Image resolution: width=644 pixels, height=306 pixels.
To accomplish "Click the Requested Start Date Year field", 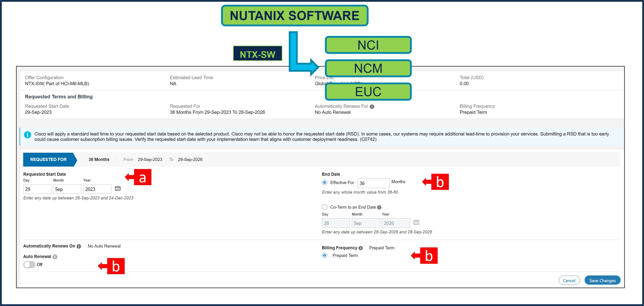I will (x=97, y=189).
